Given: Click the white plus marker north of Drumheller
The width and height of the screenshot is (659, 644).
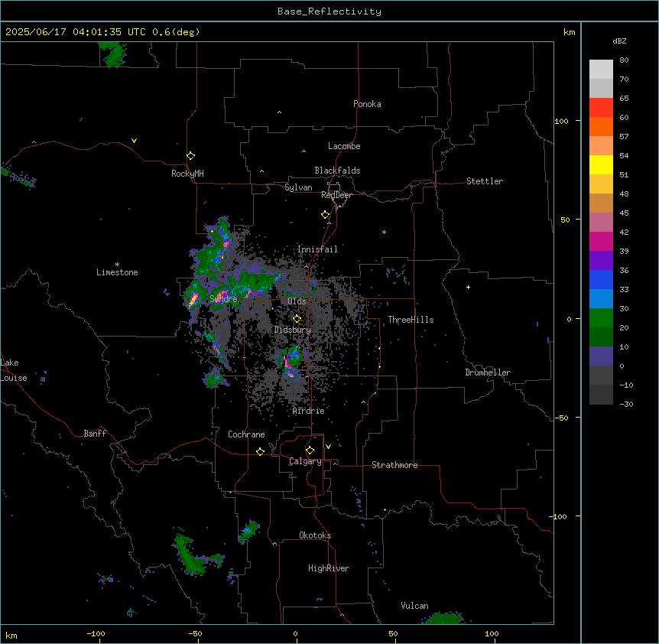Looking at the screenshot, I should point(468,287).
